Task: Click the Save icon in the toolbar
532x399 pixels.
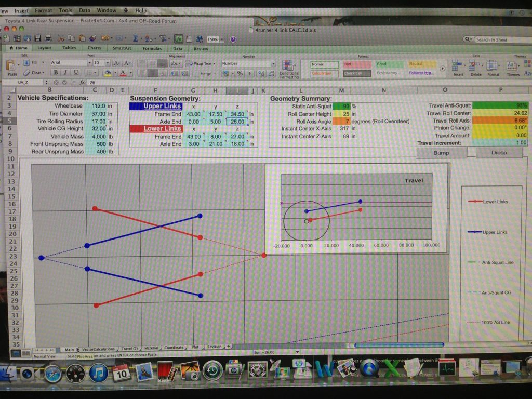Action: [38, 38]
